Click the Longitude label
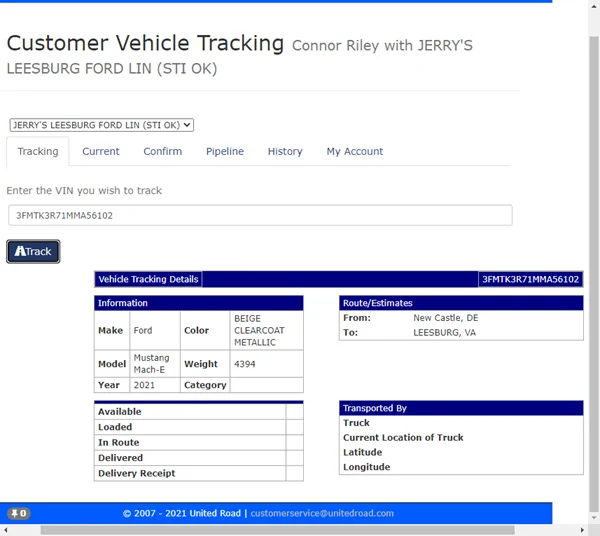 (x=367, y=467)
